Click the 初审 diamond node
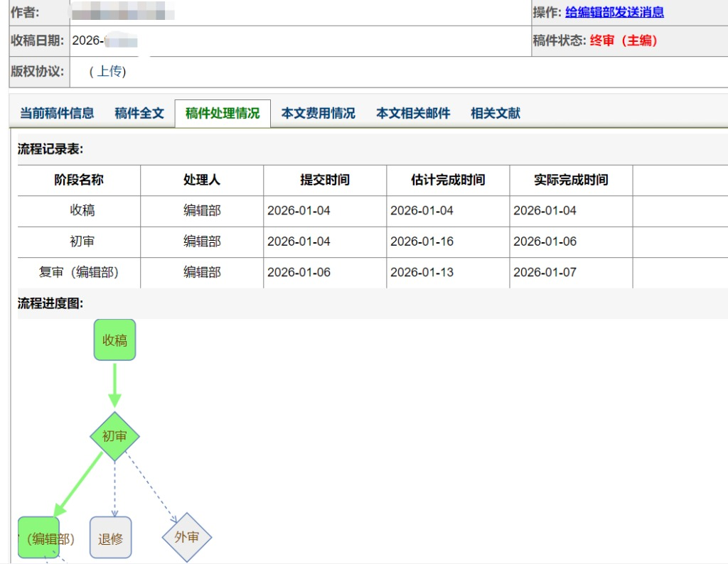This screenshot has height=564, width=728. [x=114, y=436]
